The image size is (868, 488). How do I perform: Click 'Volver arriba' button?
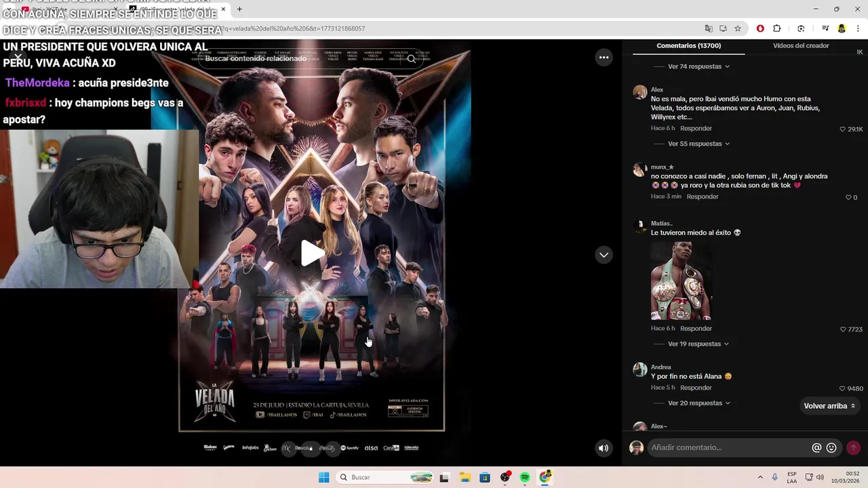click(x=829, y=406)
